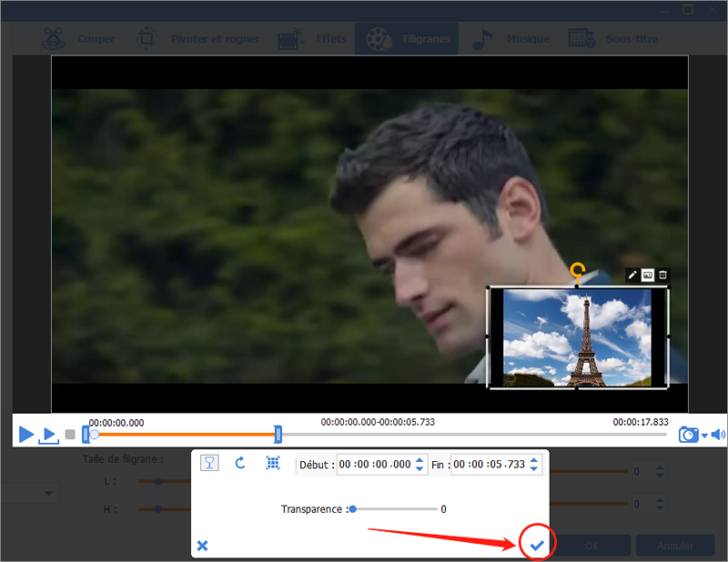The image size is (728, 562).
Task: Open the Sous-titre tab
Action: pos(613,39)
